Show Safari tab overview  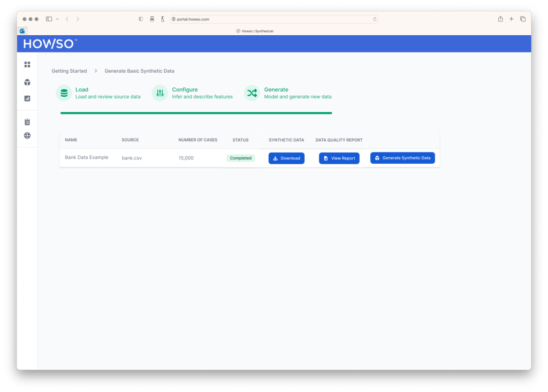point(523,19)
